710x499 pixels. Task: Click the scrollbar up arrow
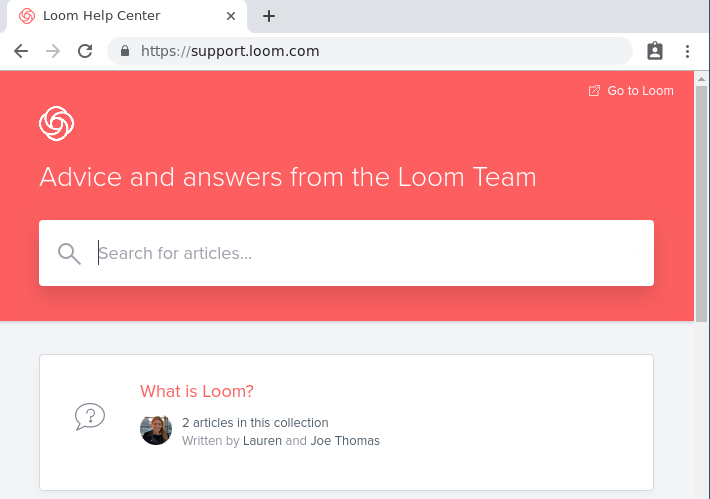[x=701, y=79]
